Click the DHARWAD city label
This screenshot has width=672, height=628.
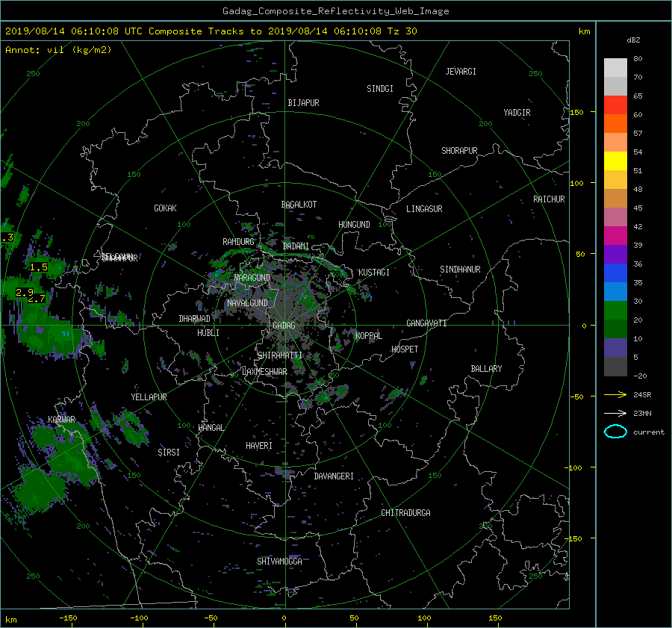point(194,319)
